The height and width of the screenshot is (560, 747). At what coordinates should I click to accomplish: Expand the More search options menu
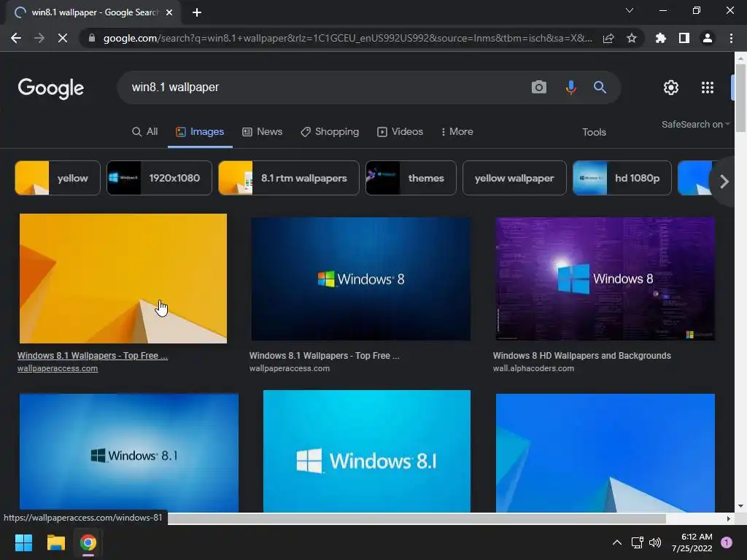click(x=457, y=131)
